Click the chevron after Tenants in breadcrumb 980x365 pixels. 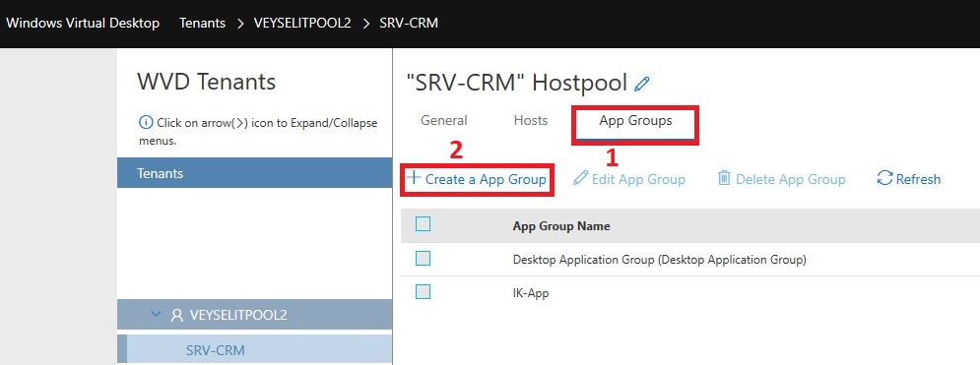(x=240, y=23)
